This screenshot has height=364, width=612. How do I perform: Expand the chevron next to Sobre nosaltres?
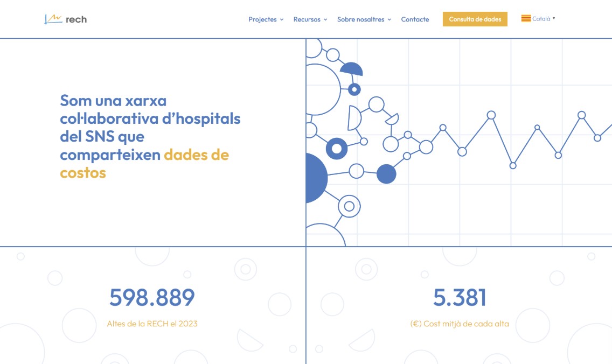[390, 20]
